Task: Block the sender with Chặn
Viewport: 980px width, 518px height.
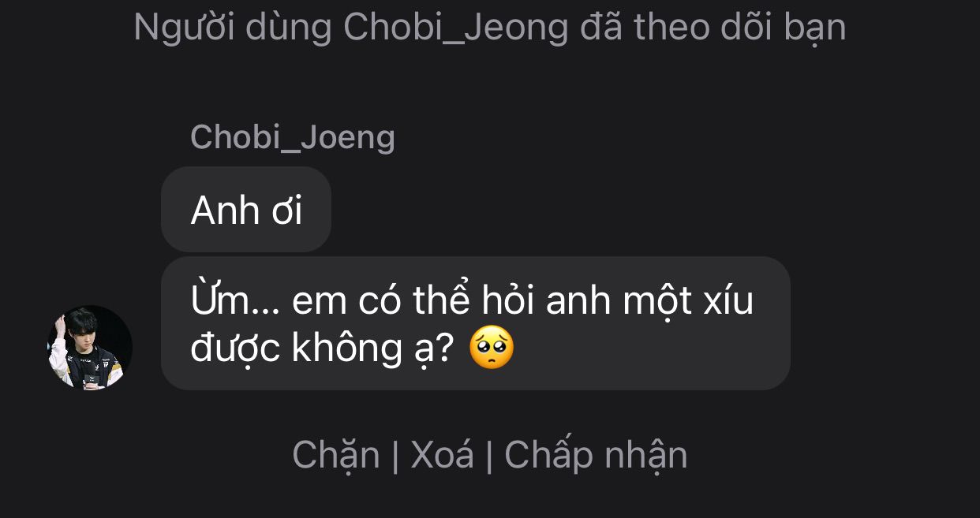Action: point(336,455)
